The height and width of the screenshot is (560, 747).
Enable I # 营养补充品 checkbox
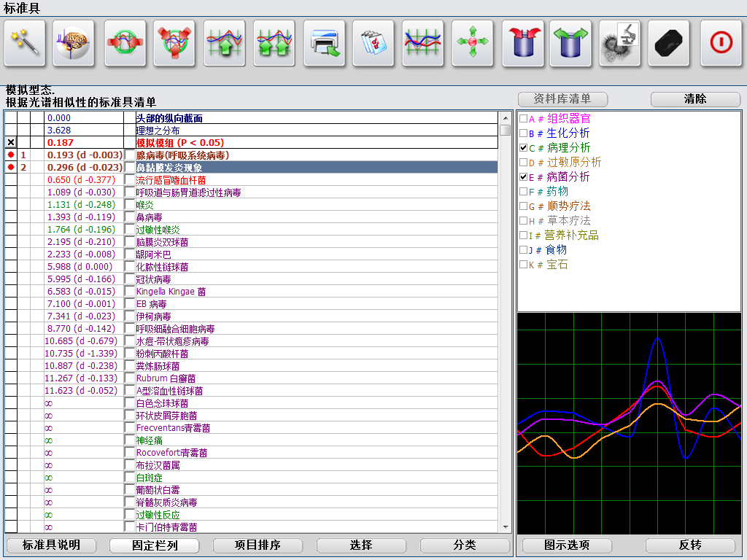(524, 236)
